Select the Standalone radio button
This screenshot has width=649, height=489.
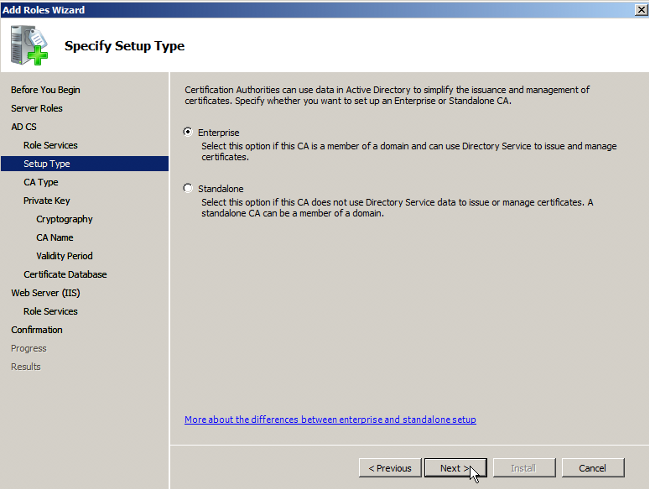pos(189,188)
